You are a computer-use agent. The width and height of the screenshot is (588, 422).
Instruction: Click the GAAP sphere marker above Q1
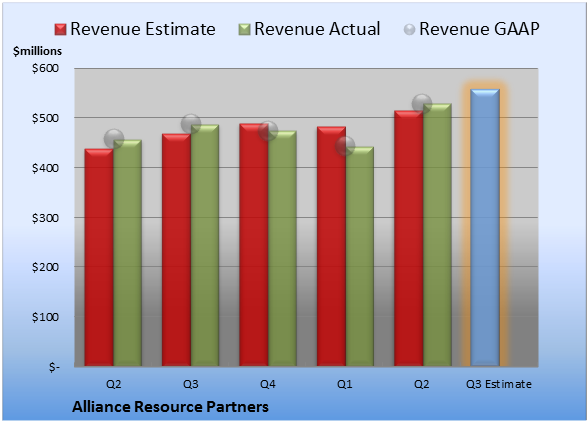coord(345,146)
